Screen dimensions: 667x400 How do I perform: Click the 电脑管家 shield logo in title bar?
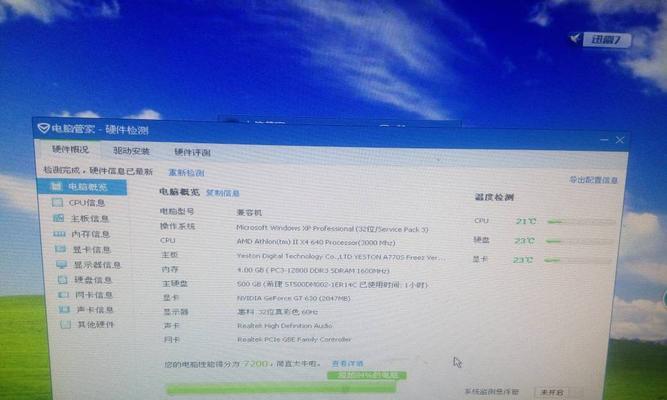[43, 128]
